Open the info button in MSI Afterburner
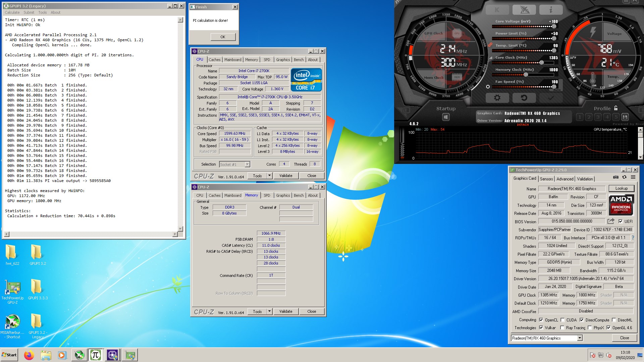Image resolution: width=644 pixels, height=362 pixels. point(551,10)
